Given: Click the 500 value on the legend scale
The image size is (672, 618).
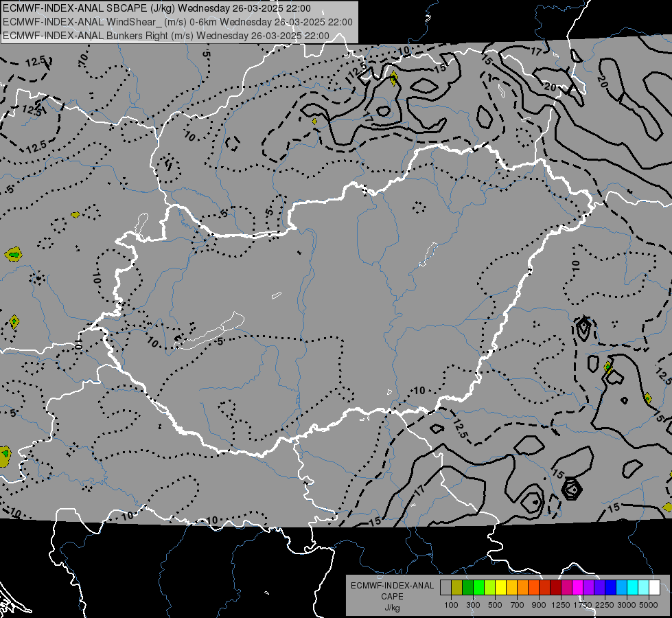Looking at the screenshot, I should click(495, 605).
